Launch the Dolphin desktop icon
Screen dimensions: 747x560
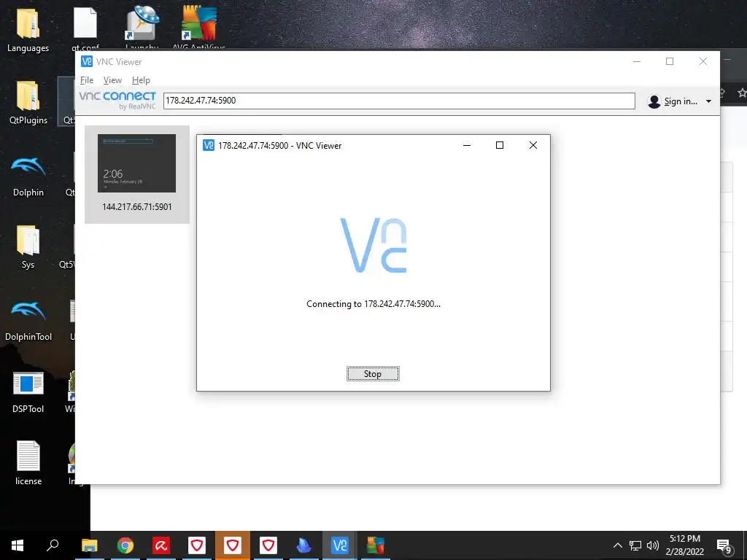pyautogui.click(x=28, y=175)
